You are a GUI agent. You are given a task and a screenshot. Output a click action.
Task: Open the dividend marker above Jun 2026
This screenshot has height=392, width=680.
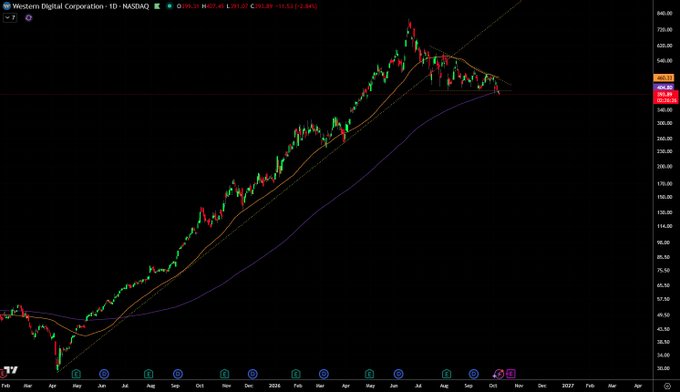tap(398, 373)
